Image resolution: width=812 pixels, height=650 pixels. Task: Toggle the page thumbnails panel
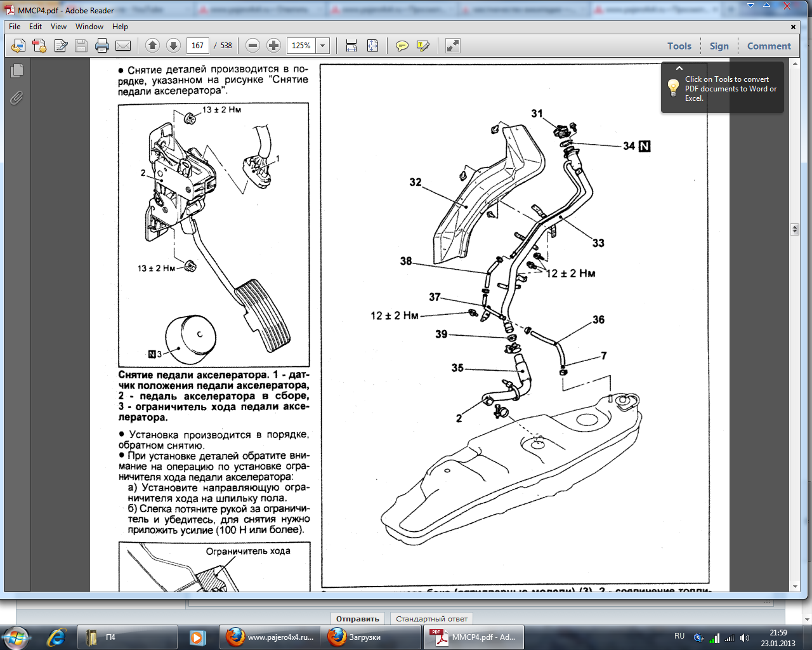click(x=16, y=71)
